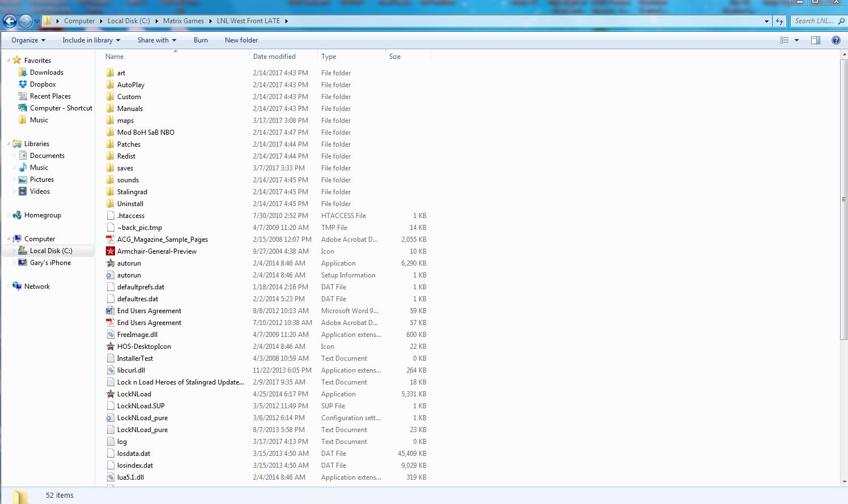Open the Organize dropdown menu

pos(28,40)
